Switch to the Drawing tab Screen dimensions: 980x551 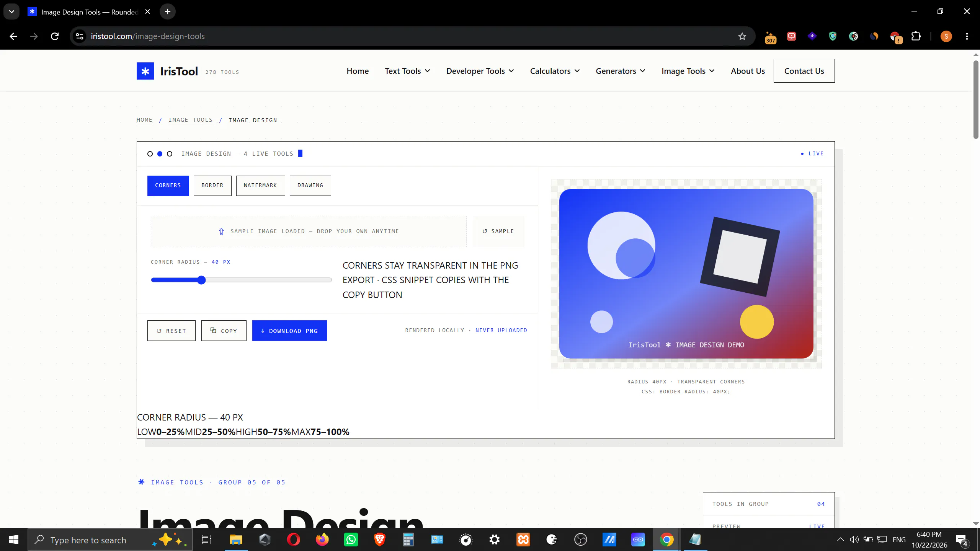pos(310,186)
